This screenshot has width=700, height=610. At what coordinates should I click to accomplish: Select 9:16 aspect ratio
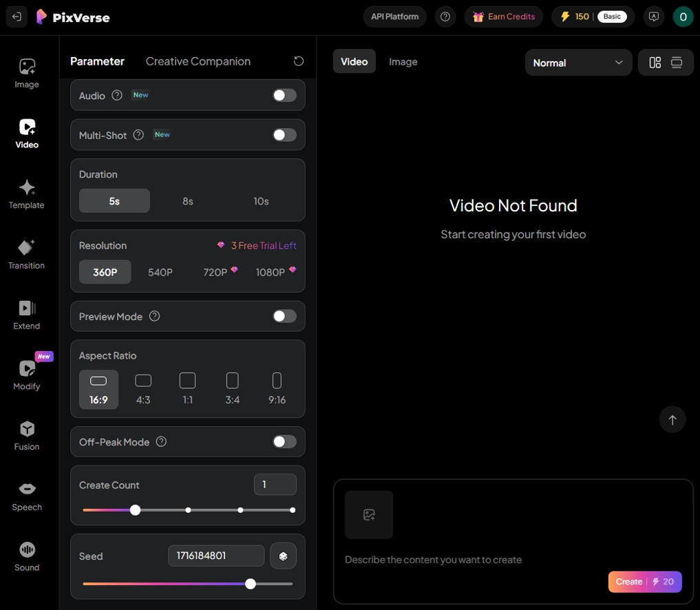pos(277,390)
